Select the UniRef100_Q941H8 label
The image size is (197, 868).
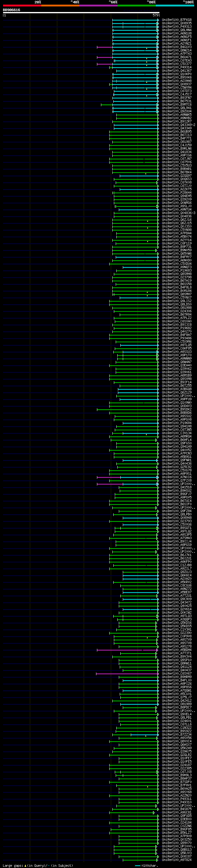[x=176, y=426]
